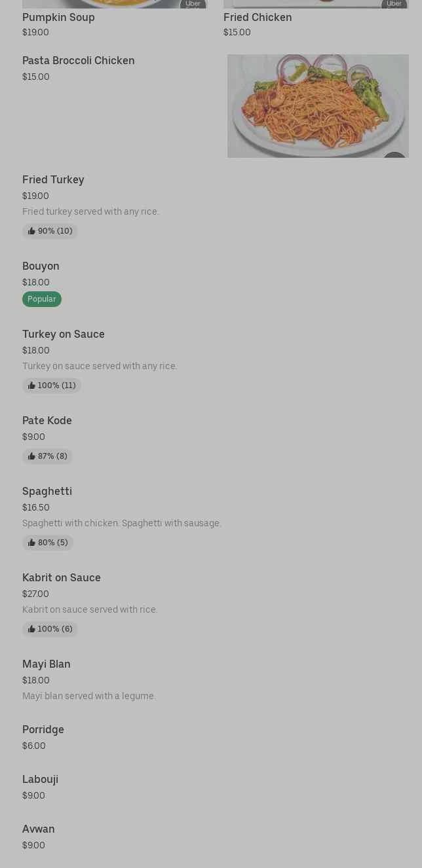Click the Uber One badge above Pumpkin Soup
Screen dimensions: 422x868
click(193, 4)
